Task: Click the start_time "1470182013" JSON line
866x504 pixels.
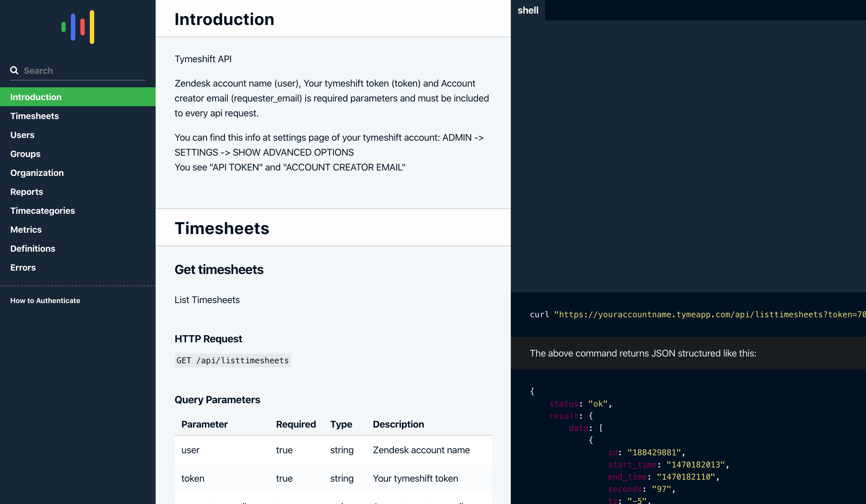Action: (669, 464)
